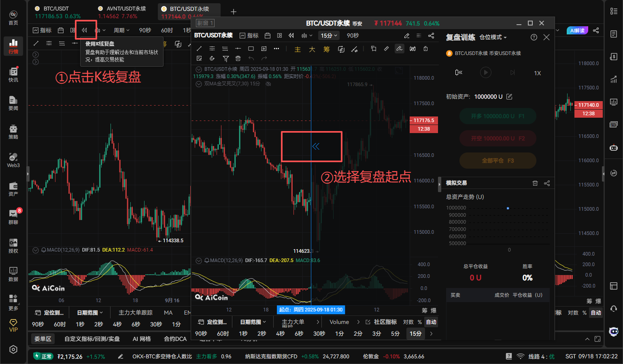This screenshot has width=623, height=364.
Task: Click the 主 main-force indicator button
Action: 298,49
